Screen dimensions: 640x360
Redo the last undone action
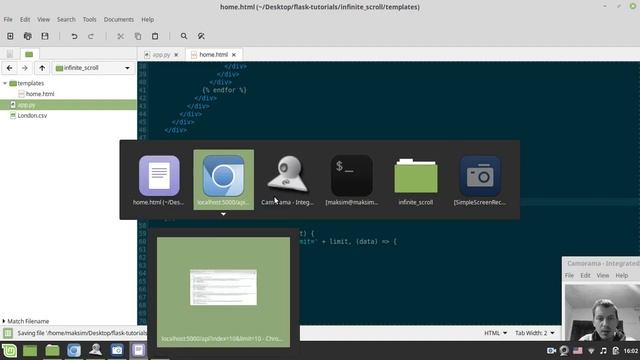91,36
